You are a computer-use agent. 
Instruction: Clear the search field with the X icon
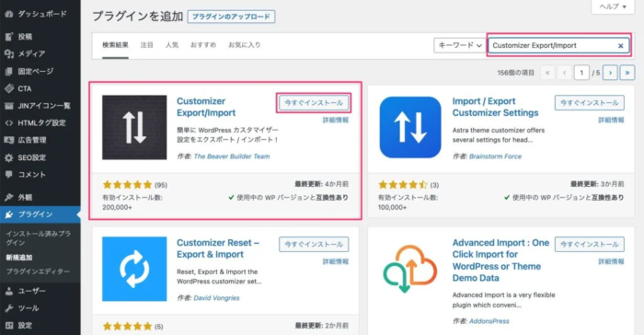click(621, 46)
